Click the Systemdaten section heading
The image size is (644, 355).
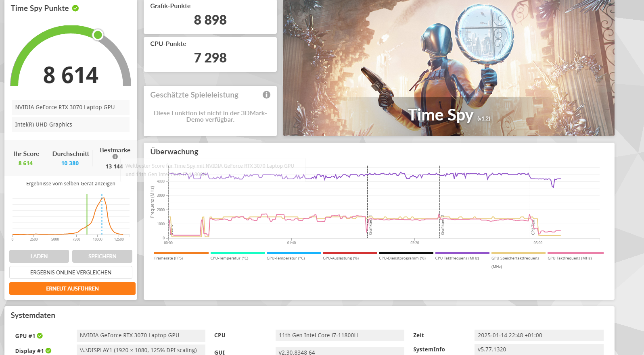pyautogui.click(x=33, y=315)
